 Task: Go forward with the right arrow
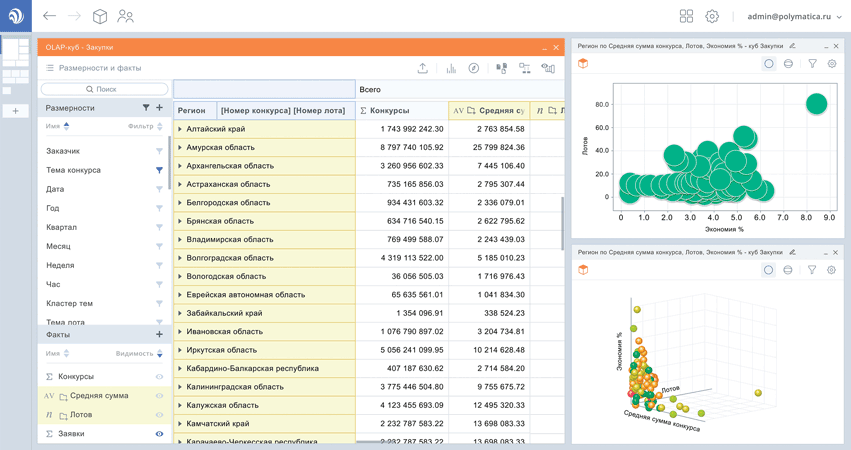click(74, 16)
